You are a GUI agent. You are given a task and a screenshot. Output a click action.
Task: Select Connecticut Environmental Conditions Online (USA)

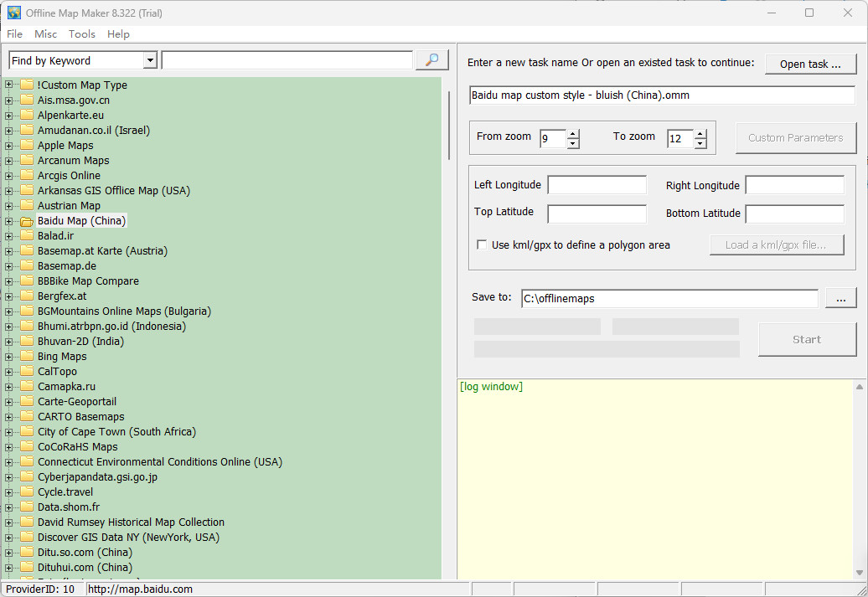(x=159, y=461)
